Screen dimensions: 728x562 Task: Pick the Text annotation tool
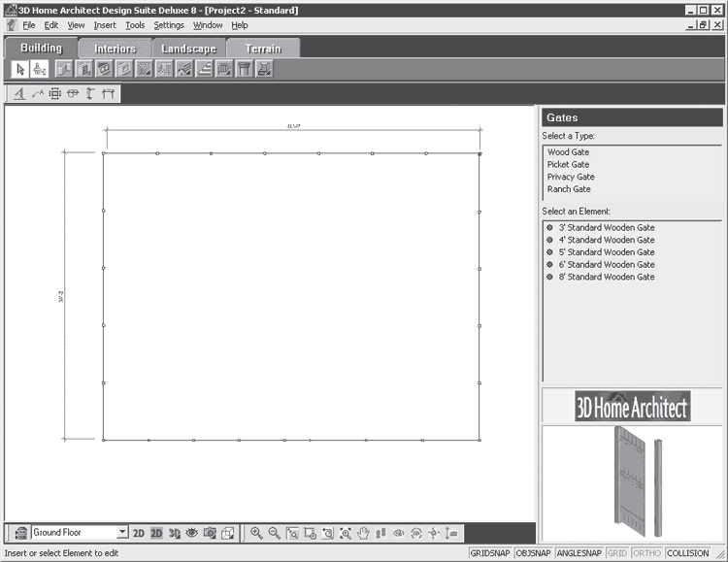pos(19,94)
